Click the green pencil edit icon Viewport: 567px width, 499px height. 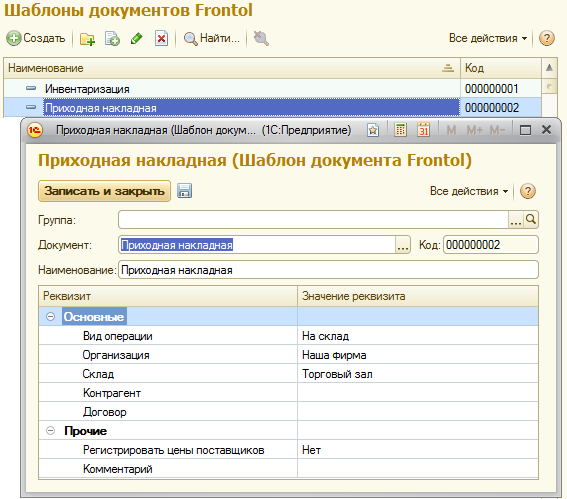tap(136, 39)
